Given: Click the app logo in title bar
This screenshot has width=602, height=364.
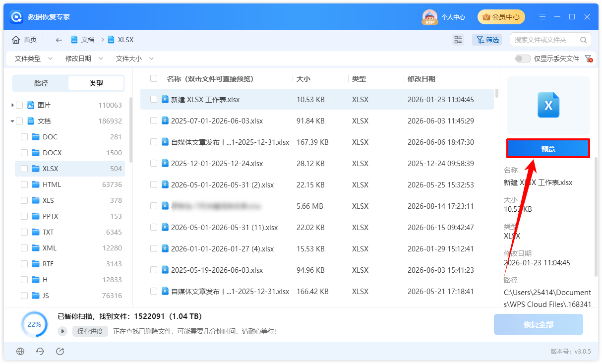Looking at the screenshot, I should [x=16, y=17].
